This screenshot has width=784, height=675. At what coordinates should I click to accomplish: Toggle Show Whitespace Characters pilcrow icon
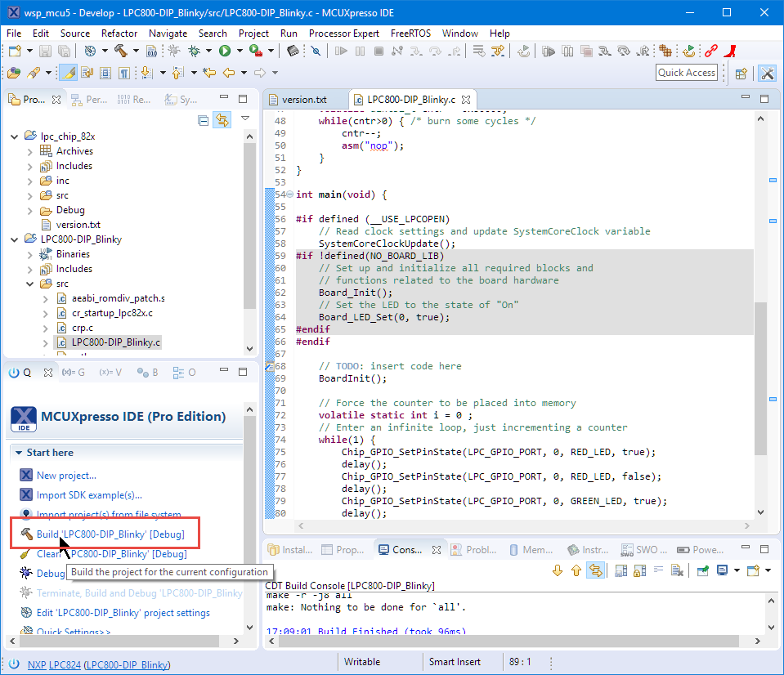124,73
